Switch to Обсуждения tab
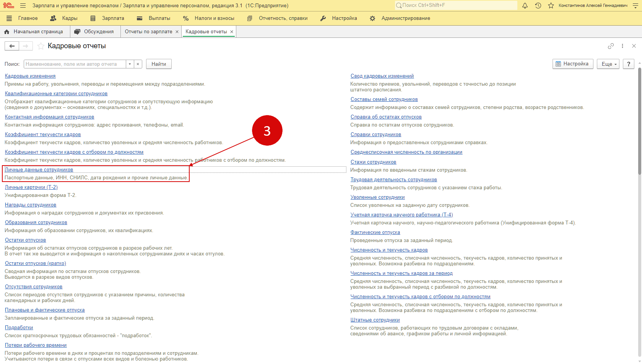The height and width of the screenshot is (364, 642). pos(94,32)
